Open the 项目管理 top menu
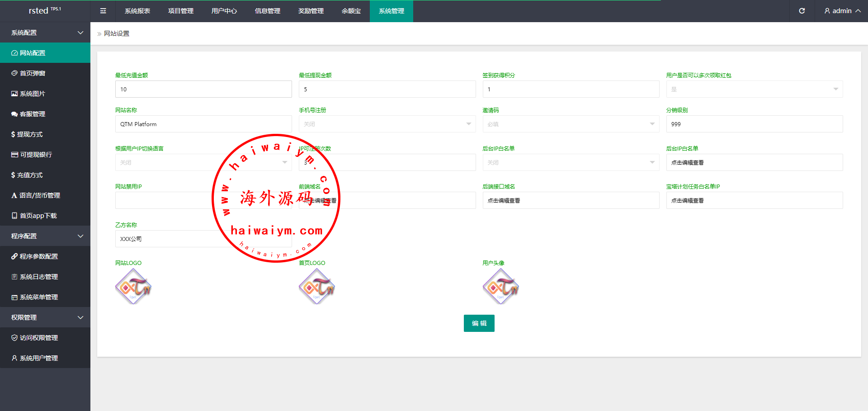868x411 pixels. 180,11
